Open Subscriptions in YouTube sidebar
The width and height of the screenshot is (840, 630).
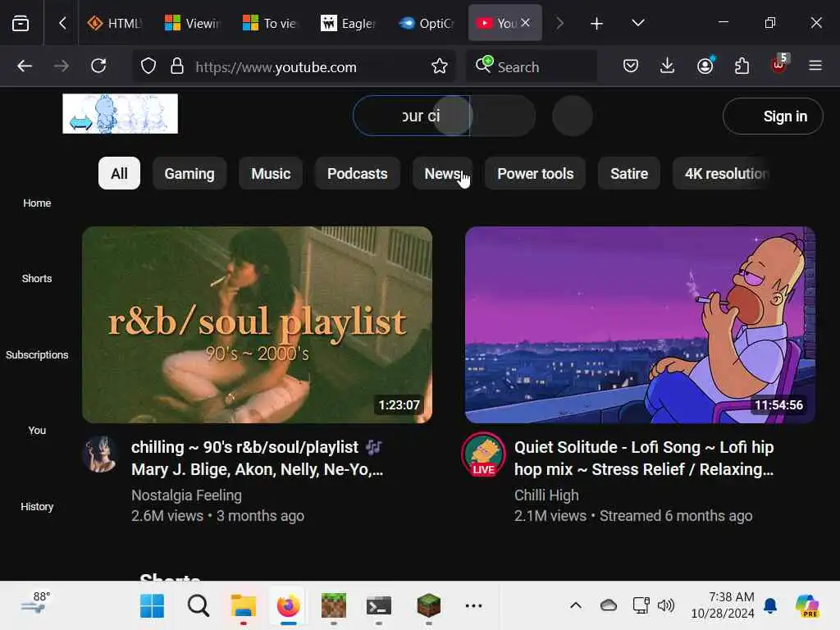tap(37, 354)
